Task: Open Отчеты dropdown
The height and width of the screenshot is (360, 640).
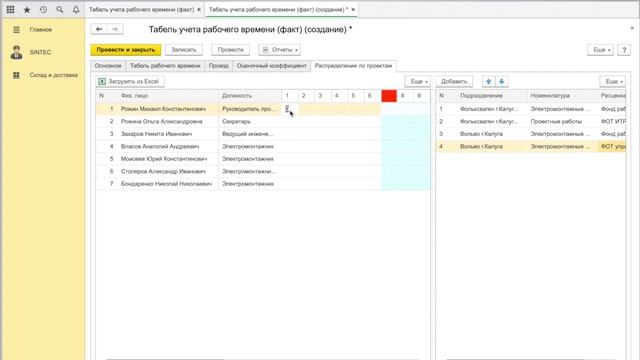Action: [280, 50]
